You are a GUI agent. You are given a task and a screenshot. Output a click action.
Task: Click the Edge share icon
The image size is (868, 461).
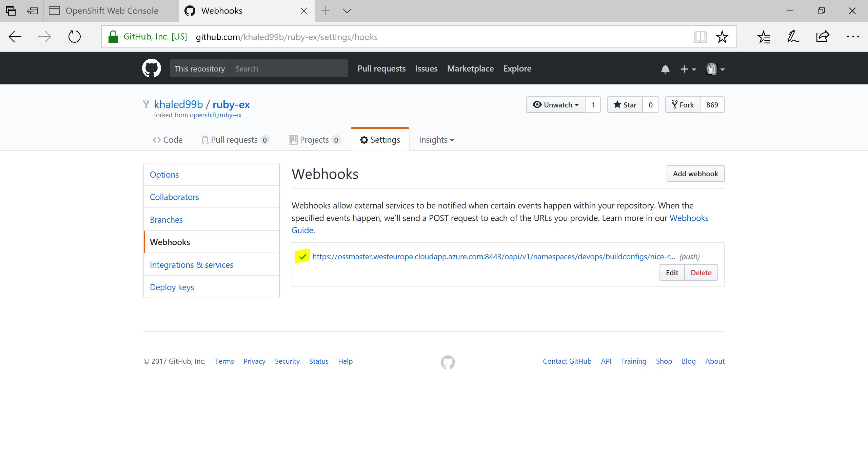click(x=823, y=37)
